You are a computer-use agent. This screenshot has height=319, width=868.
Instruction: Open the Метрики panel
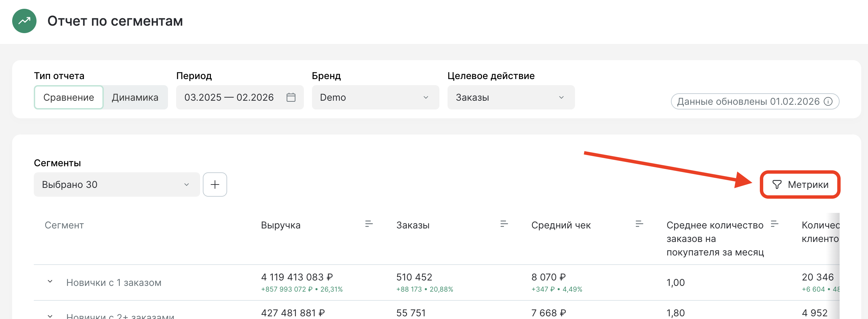[800, 185]
